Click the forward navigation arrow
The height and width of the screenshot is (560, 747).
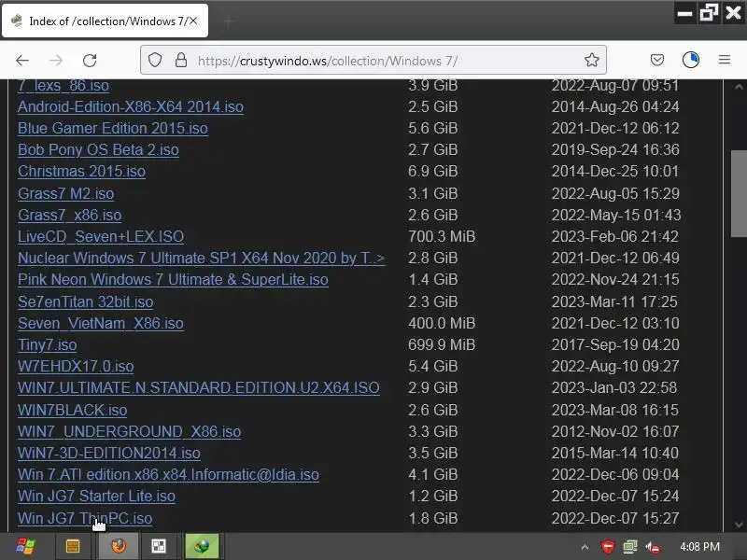coord(56,61)
